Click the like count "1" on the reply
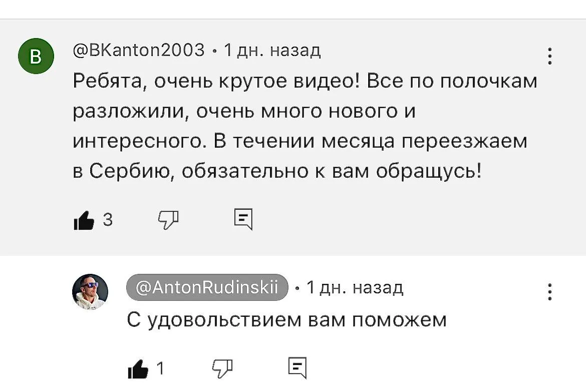Image resolution: width=586 pixels, height=392 pixels. (160, 369)
